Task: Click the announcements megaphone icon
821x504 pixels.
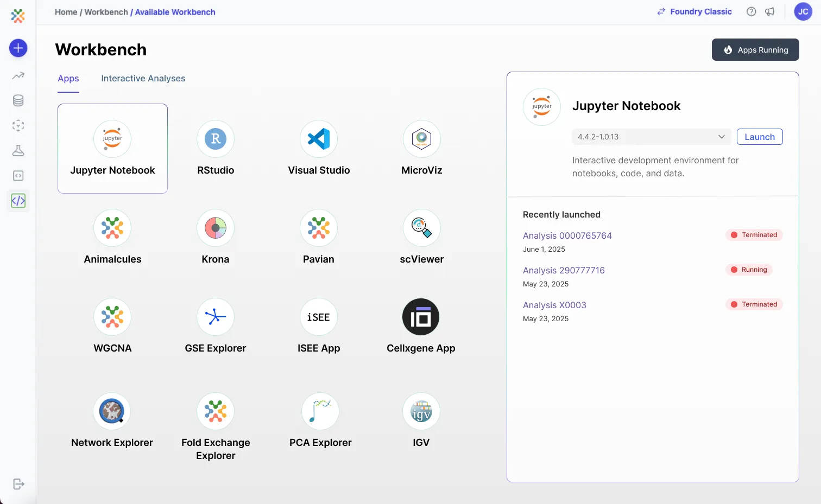Action: 770,11
